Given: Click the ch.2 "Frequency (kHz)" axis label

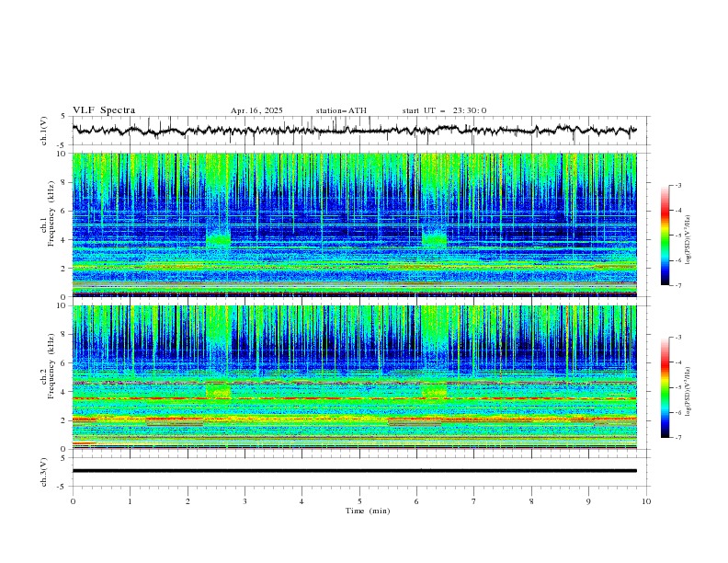Looking at the screenshot, I should tap(51, 366).
